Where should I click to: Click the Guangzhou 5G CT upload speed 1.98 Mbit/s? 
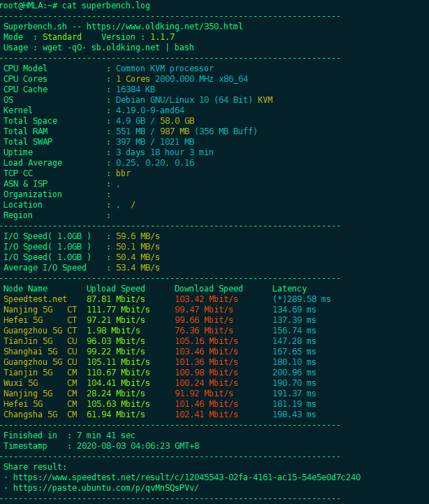pyautogui.click(x=113, y=331)
